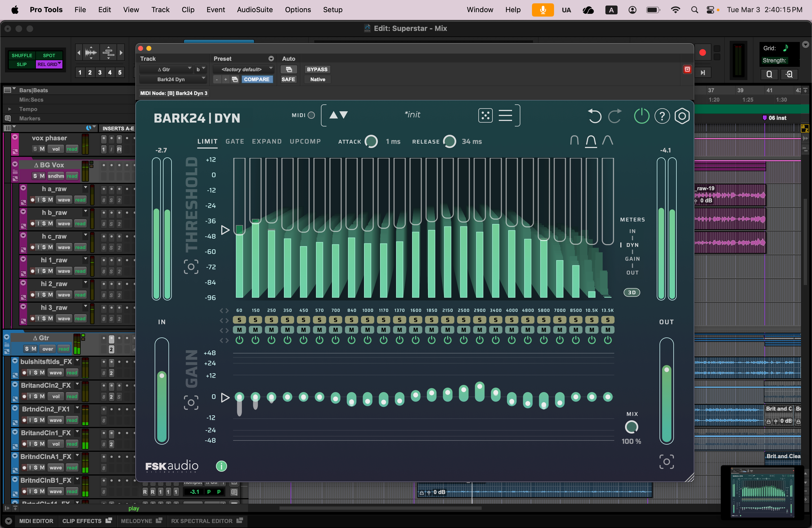Click the plugin redo arrow icon
812x528 pixels.
pos(615,116)
